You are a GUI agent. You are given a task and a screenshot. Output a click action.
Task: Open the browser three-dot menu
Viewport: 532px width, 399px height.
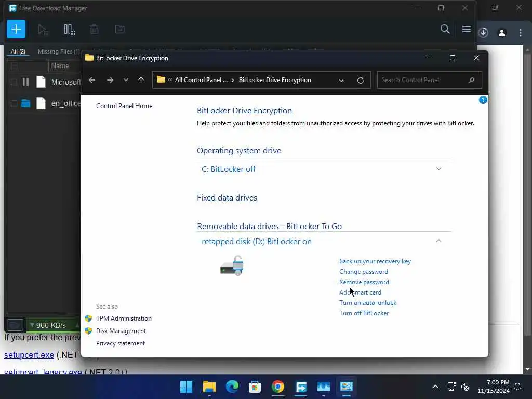coord(521,33)
